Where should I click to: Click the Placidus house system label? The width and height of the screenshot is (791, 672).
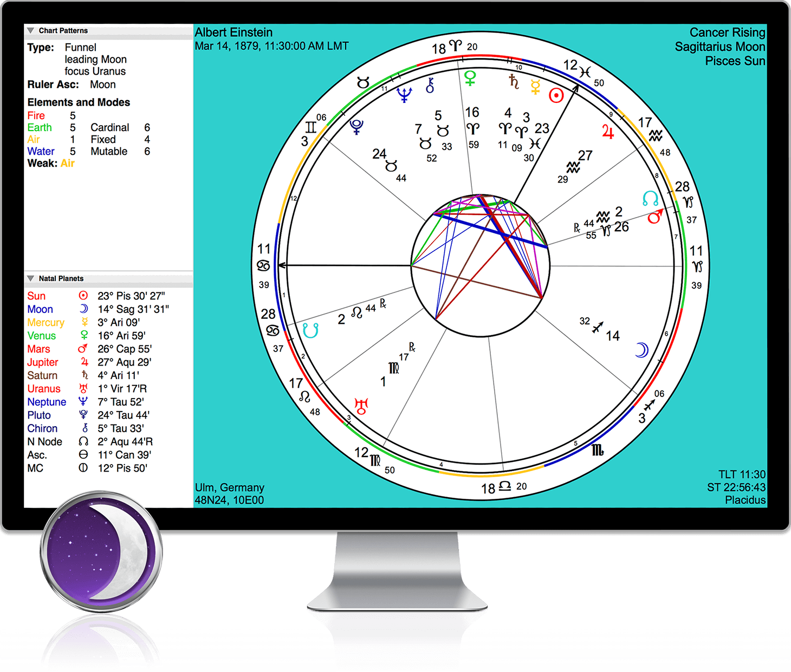[745, 500]
